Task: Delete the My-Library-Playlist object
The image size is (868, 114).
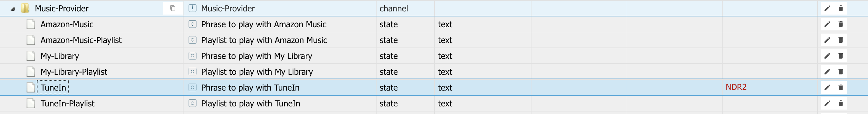Action: tap(840, 72)
